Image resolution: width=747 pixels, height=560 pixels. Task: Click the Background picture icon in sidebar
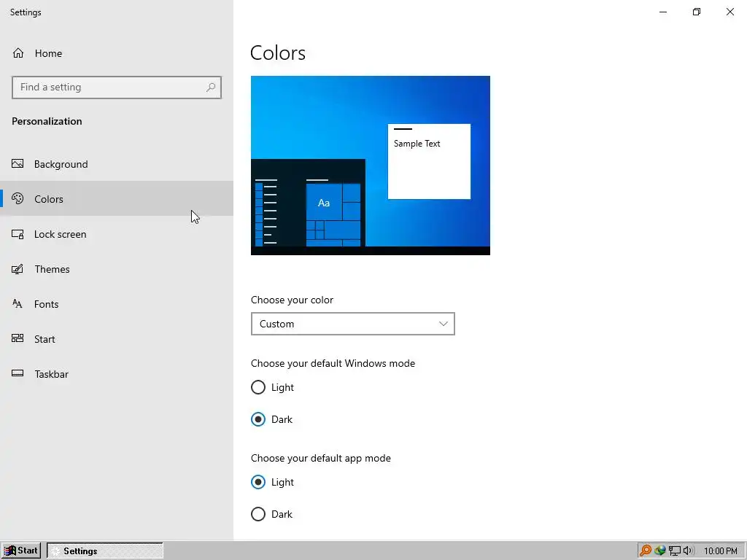coord(18,164)
